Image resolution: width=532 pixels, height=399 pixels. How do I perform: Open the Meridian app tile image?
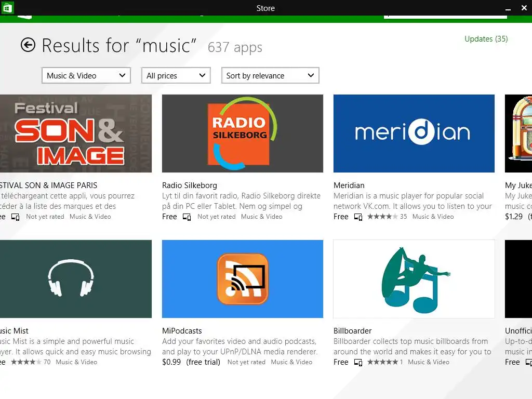pos(414,134)
